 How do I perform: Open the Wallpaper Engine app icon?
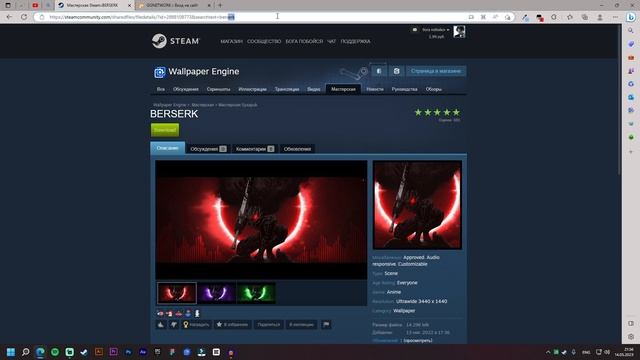[160, 72]
